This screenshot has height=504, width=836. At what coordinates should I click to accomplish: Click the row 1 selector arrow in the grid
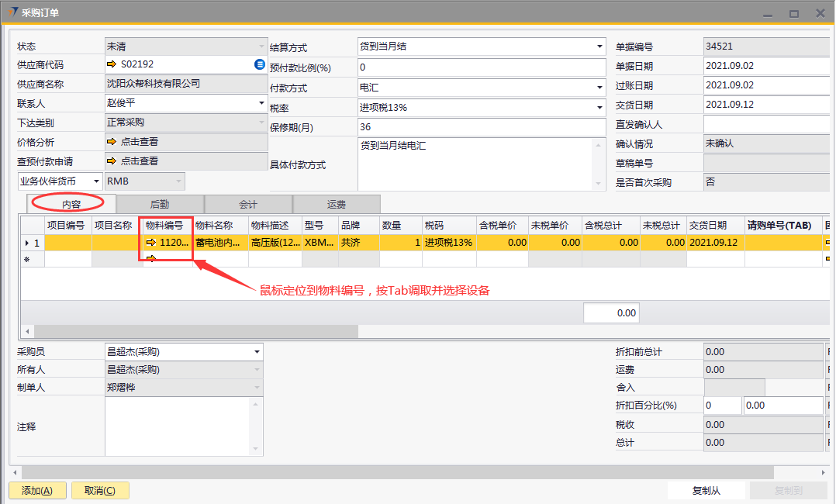pos(29,243)
